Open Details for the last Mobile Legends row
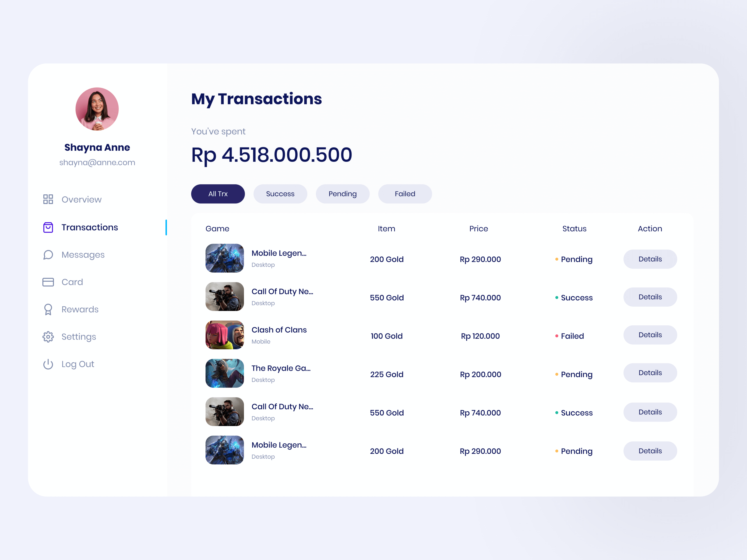 click(650, 451)
